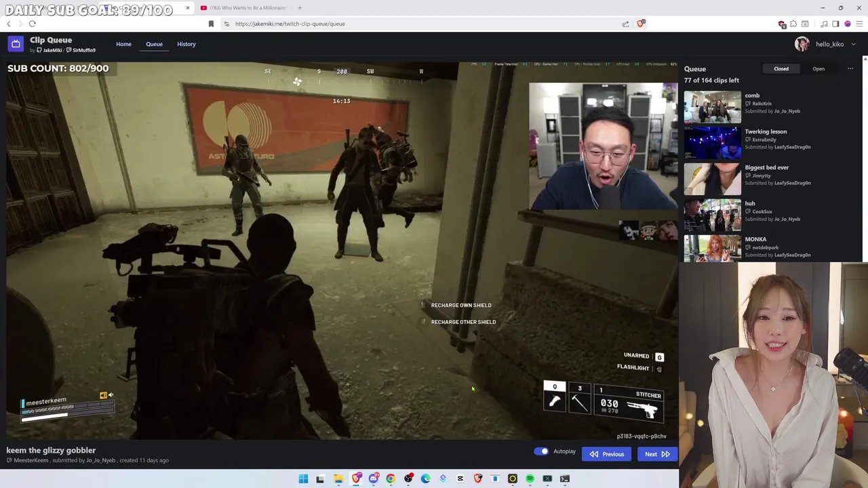Image resolution: width=868 pixels, height=488 pixels.
Task: Open Microsoft Edge from the taskbar
Action: (425, 479)
